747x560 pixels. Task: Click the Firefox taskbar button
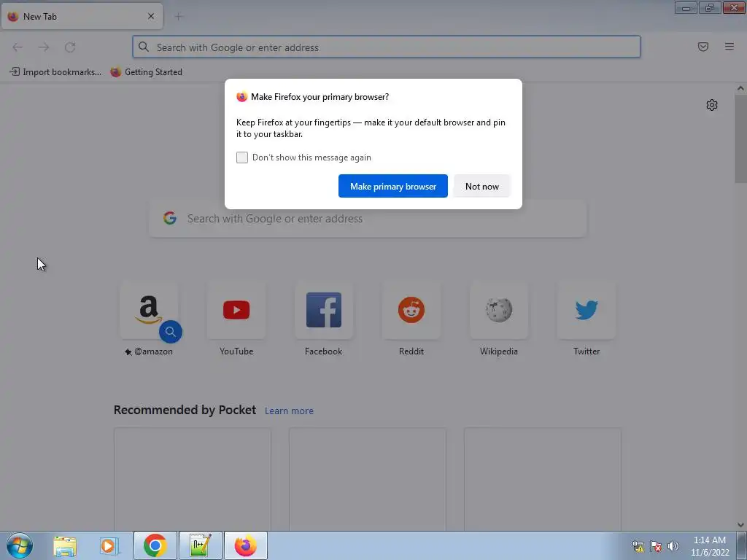click(x=246, y=545)
